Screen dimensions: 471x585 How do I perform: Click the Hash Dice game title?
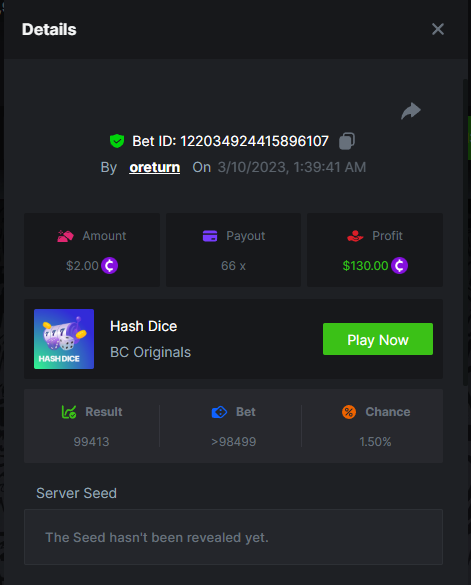pyautogui.click(x=144, y=326)
